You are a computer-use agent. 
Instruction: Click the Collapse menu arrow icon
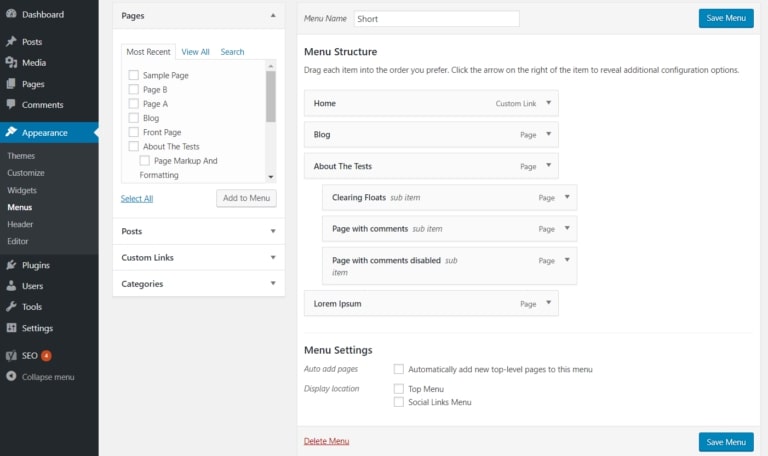[11, 376]
